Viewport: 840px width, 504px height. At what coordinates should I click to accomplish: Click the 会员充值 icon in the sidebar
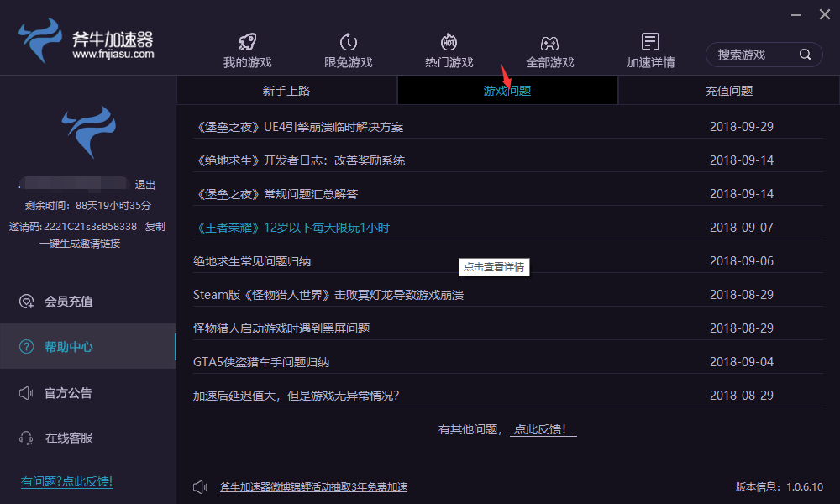(x=26, y=302)
